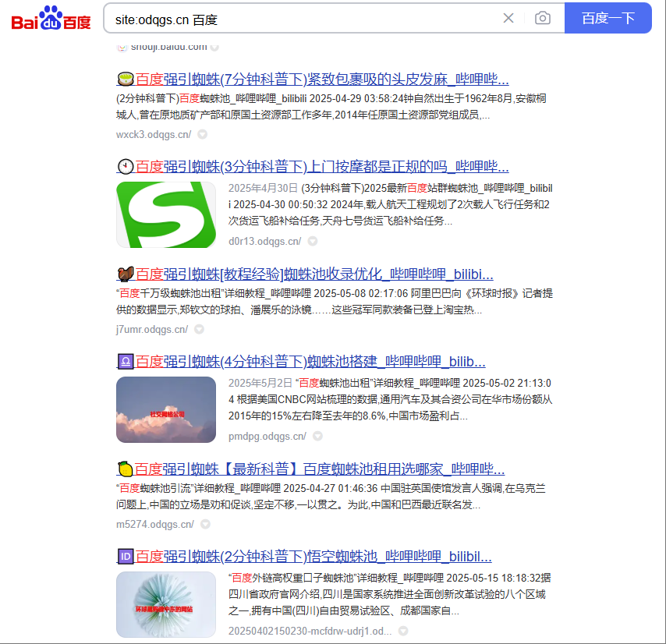The width and height of the screenshot is (666, 644).
Task: Click the date text 2025年5月2日
Action: click(260, 383)
